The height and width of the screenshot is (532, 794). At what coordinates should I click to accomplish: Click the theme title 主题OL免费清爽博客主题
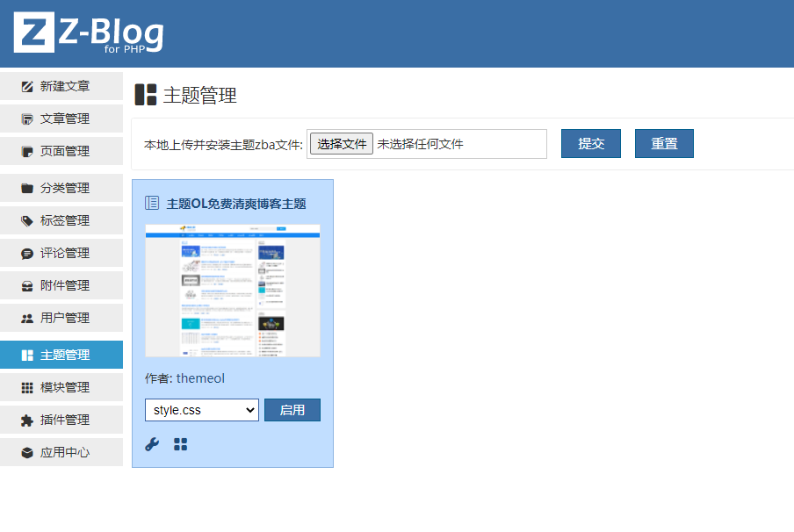[x=236, y=204]
